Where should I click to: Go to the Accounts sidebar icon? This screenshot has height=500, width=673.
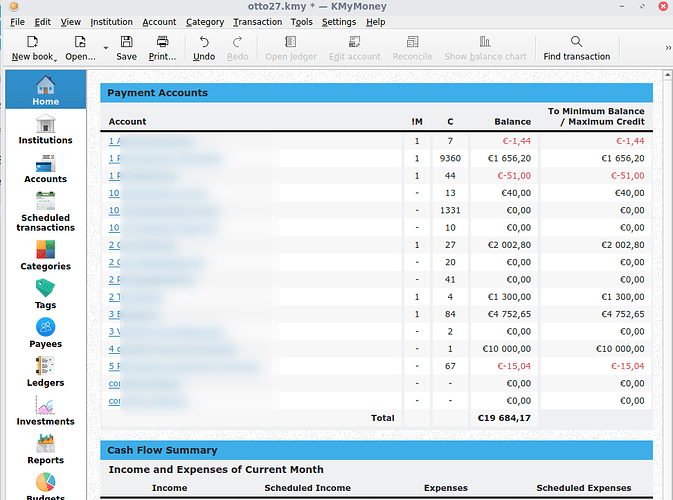tap(45, 169)
